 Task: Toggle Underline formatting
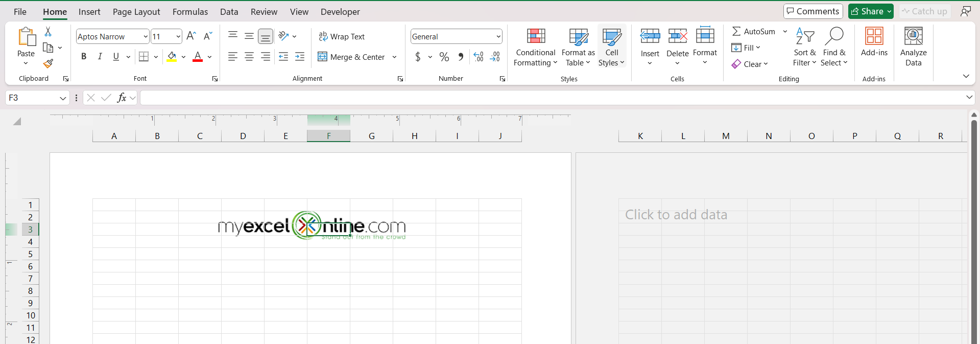point(116,57)
